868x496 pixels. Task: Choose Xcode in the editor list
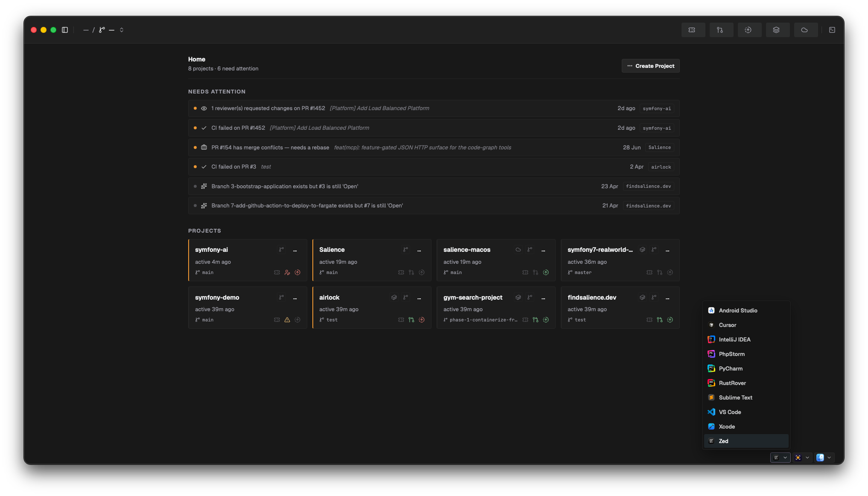[746, 426]
